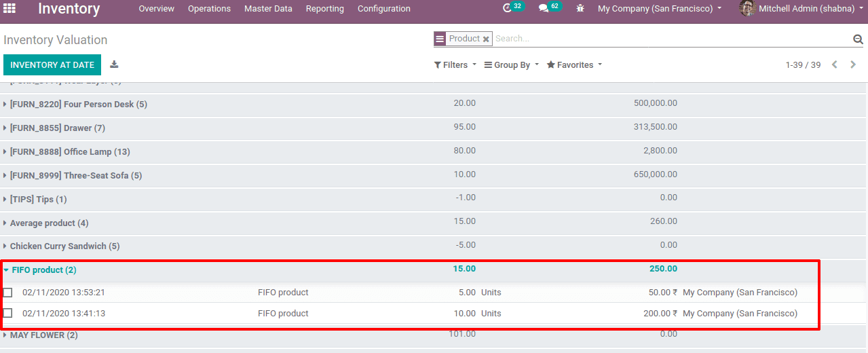Click Mitchell Admin avatar image
868x353 pixels.
tap(747, 8)
